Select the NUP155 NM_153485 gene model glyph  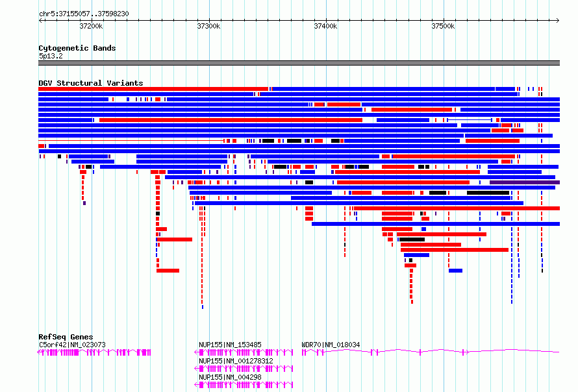(244, 352)
